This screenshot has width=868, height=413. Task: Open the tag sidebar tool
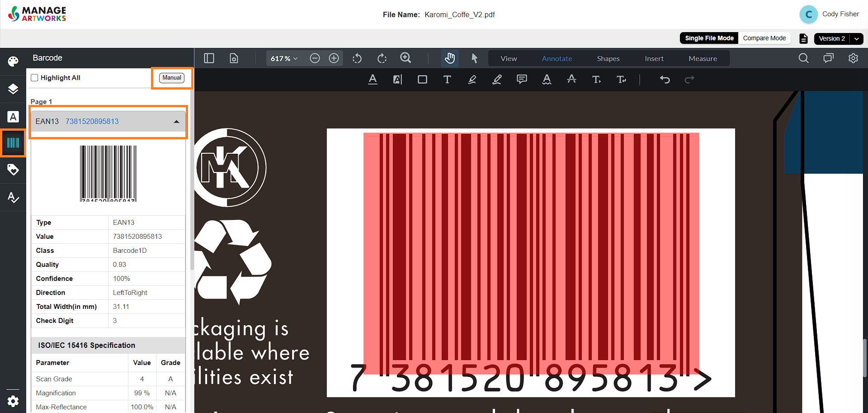(x=13, y=170)
